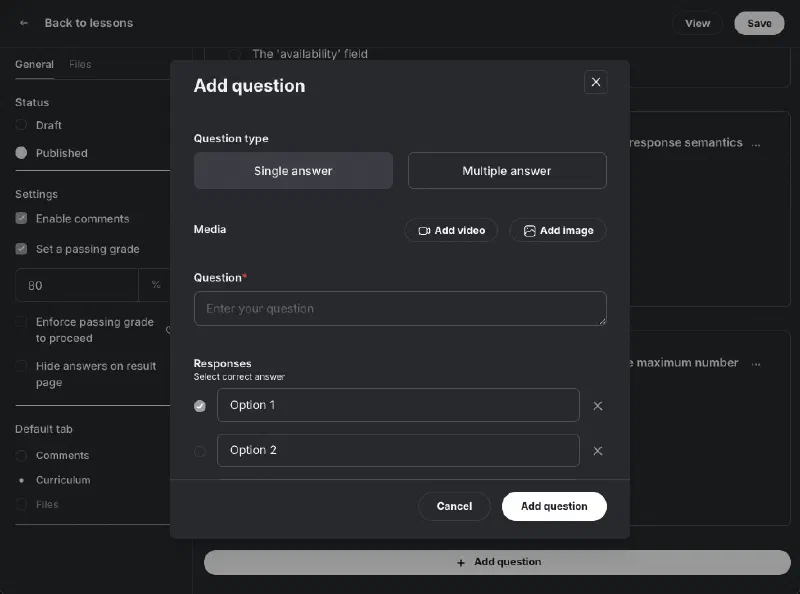Click the Option 1 text field
This screenshot has width=800, height=594.
pyautogui.click(x=398, y=405)
